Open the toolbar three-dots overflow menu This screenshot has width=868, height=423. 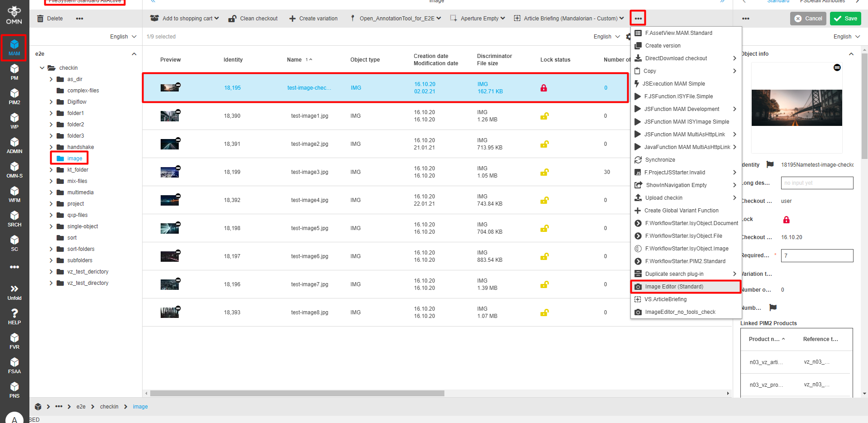tap(638, 19)
